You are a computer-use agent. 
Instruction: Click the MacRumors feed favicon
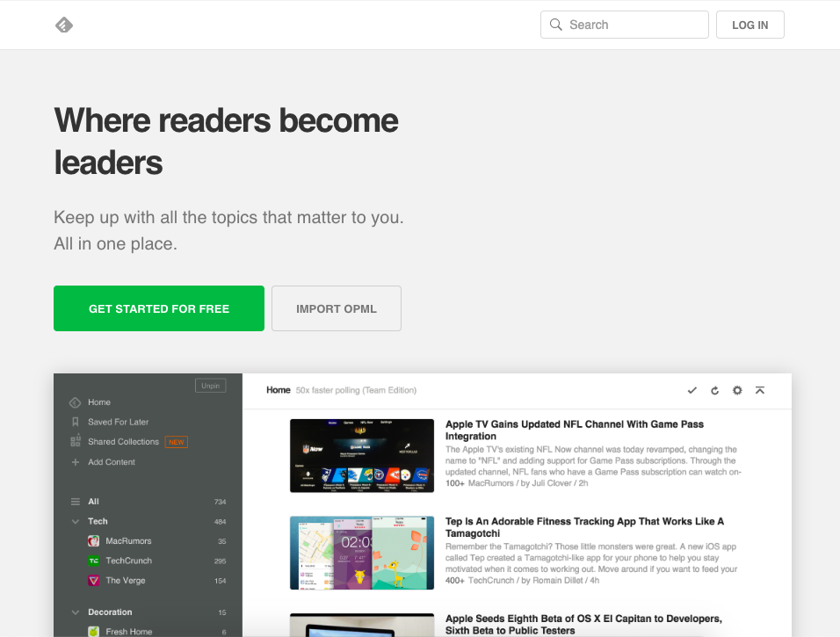click(93, 540)
